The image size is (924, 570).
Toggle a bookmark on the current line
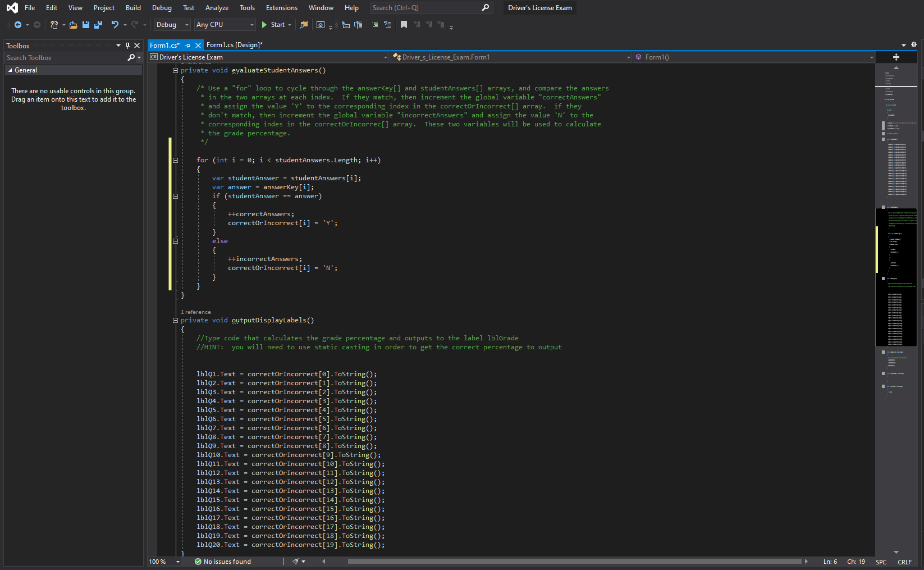pos(404,25)
